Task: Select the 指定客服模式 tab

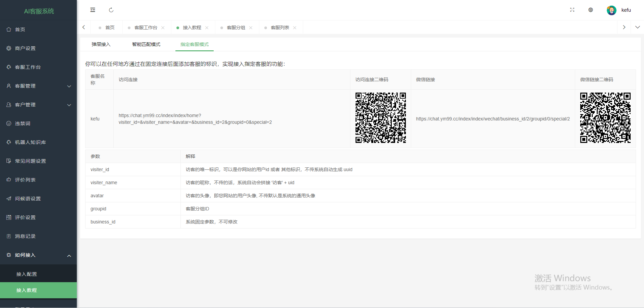Action: [x=195, y=44]
